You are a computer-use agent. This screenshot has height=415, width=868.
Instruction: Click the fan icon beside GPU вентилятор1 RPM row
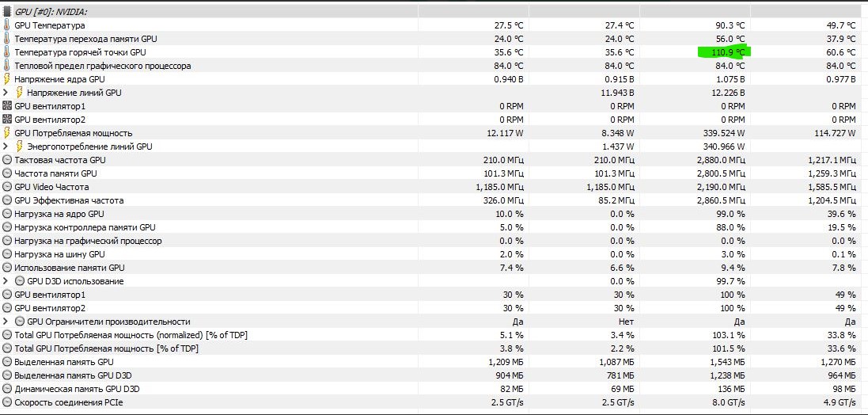pyautogui.click(x=7, y=106)
